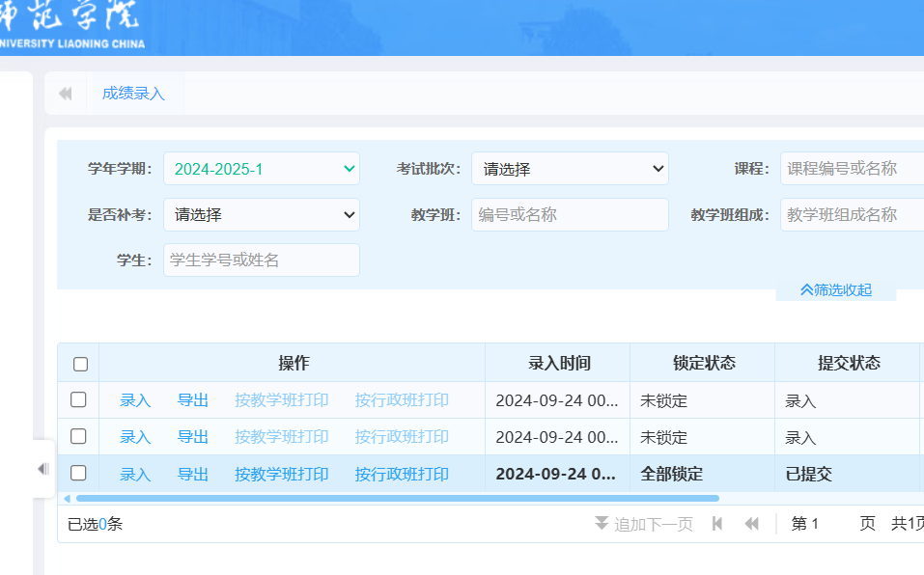Click 按教学班打印 in the 已提交 row
Viewport: 924px width, 575px height.
point(282,475)
